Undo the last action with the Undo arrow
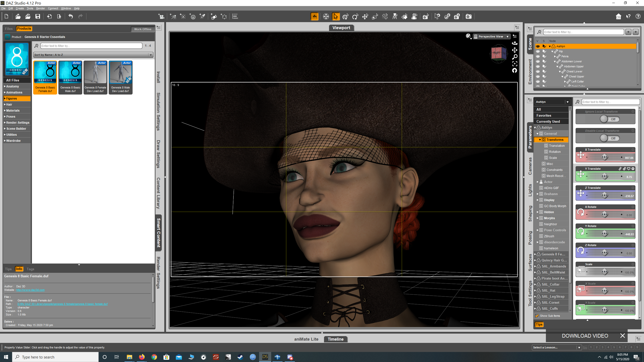The width and height of the screenshot is (644, 362). tap(71, 17)
